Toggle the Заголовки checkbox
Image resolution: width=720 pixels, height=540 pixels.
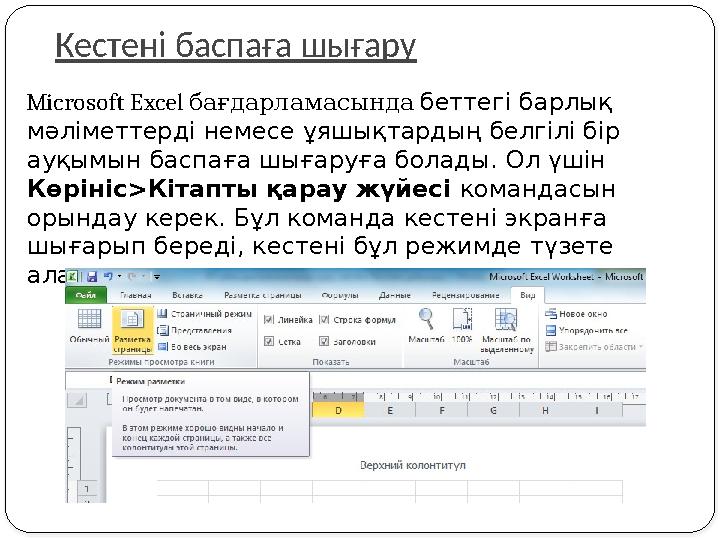point(324,341)
